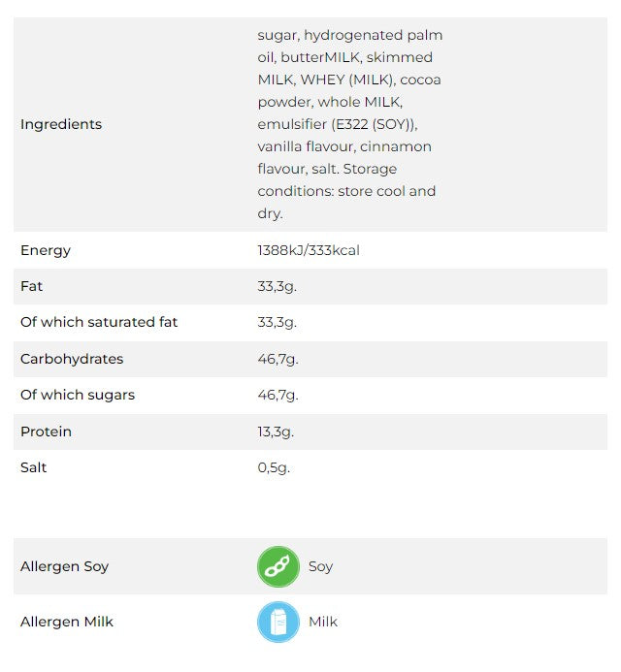Click the 1388kJ/333kcal energy value
The image size is (621, 672).
click(x=309, y=250)
